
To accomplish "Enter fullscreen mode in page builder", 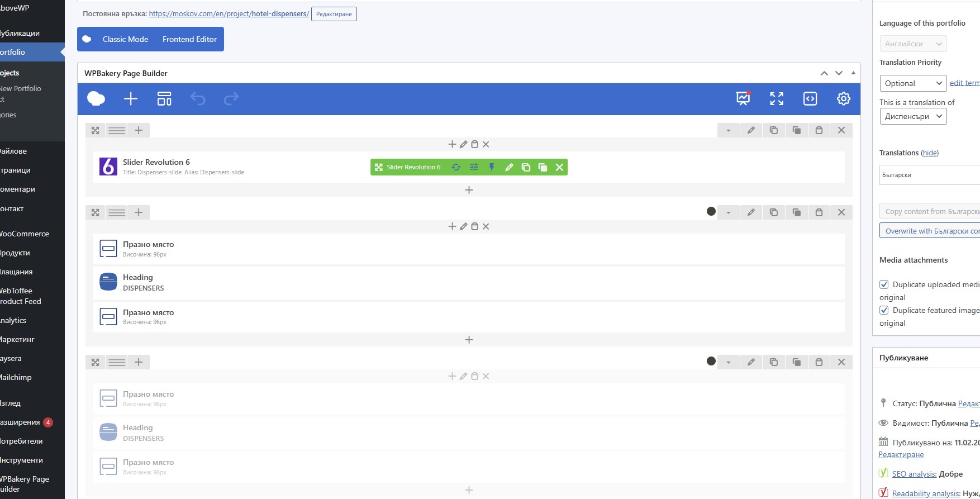I will (x=777, y=99).
